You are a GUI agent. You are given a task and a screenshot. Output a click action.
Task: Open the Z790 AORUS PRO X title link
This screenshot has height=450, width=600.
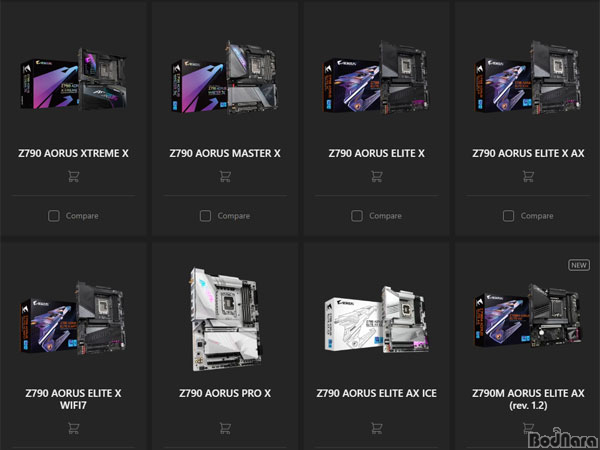[x=225, y=393]
